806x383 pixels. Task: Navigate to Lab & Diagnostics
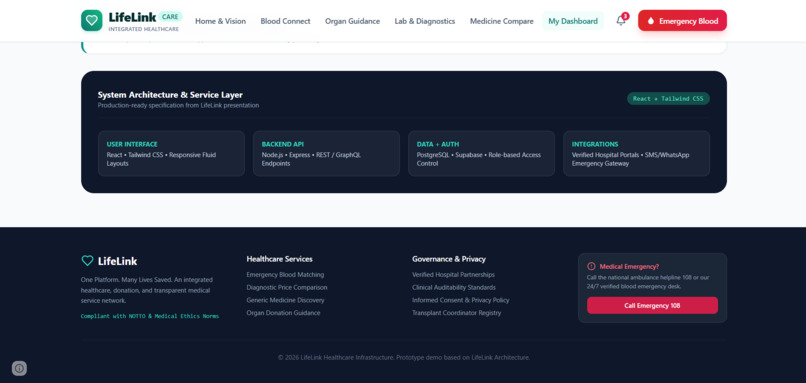tap(425, 21)
